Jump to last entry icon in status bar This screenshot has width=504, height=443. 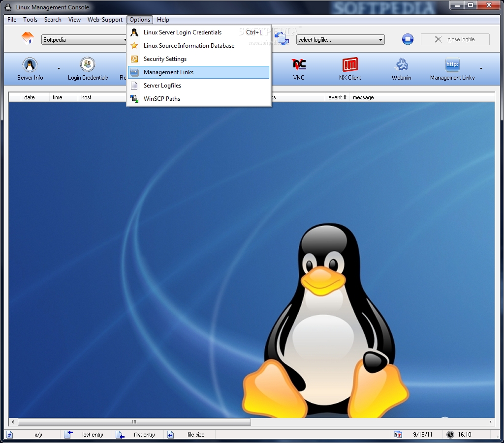68,434
